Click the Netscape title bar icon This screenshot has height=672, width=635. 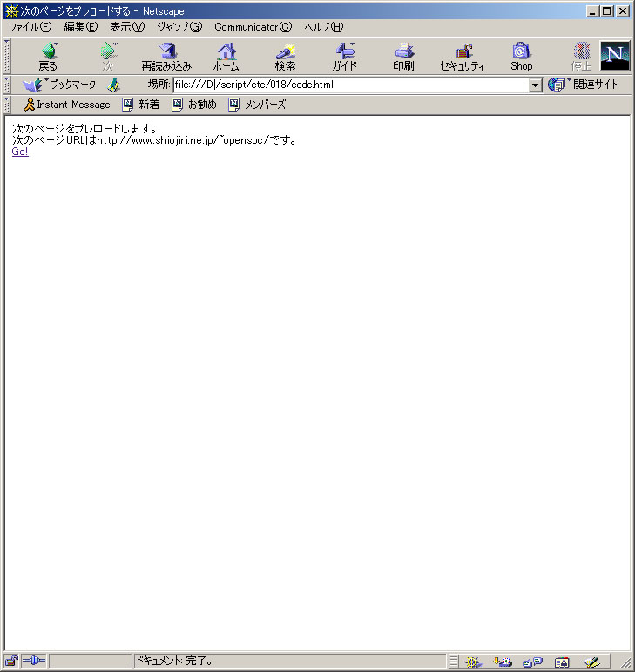[x=11, y=11]
